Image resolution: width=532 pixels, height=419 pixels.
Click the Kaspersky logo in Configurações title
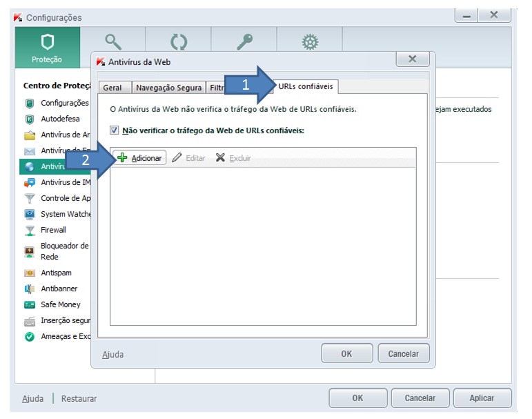tap(18, 17)
